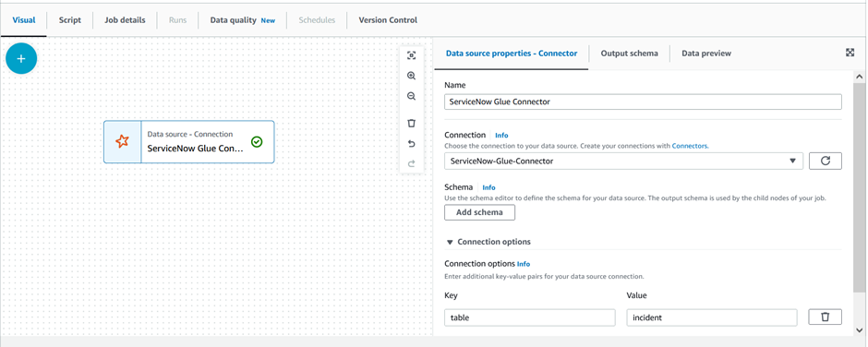
Task: Click green check status on node
Action: point(257,142)
